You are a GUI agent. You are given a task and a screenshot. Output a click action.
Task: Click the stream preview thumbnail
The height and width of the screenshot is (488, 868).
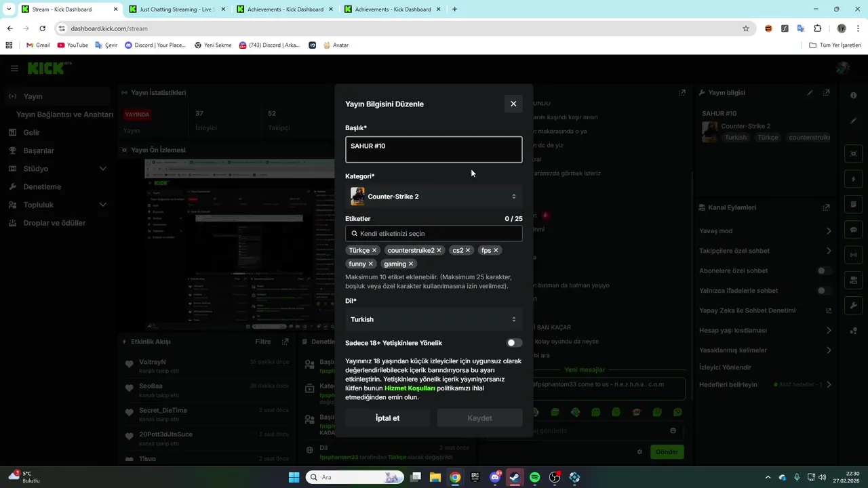click(x=239, y=245)
